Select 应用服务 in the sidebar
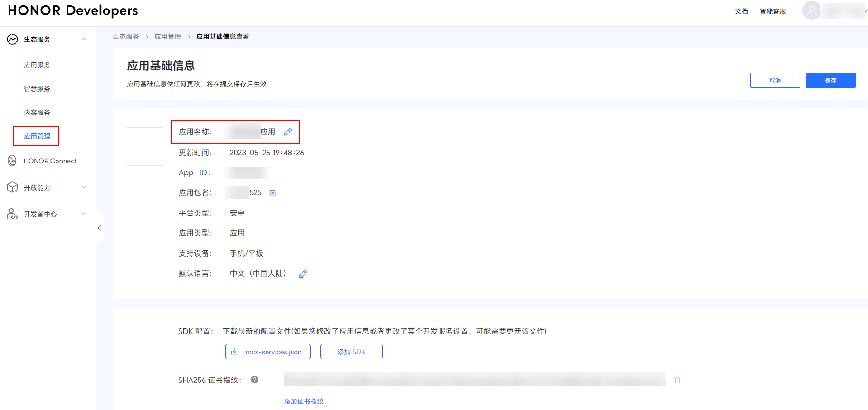 point(37,65)
